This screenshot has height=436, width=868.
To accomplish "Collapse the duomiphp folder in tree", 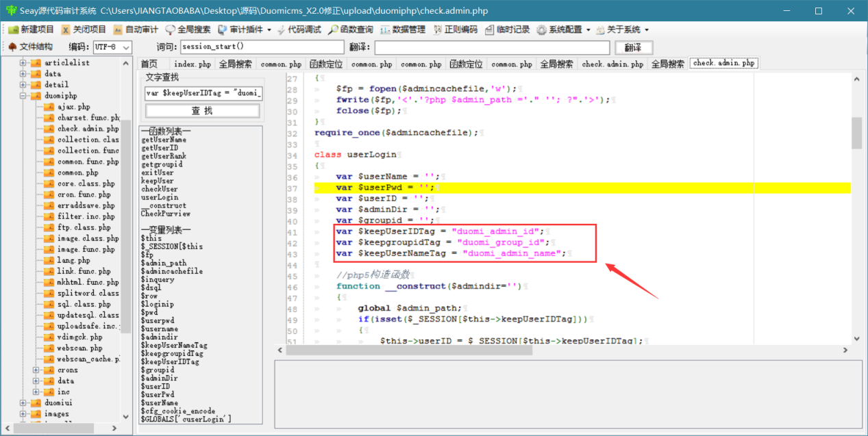I will [23, 96].
